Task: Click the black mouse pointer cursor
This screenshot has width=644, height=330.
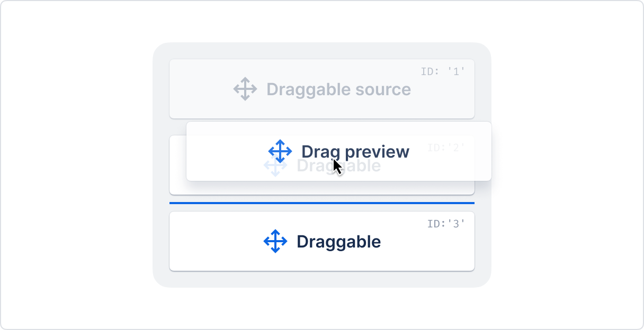Action: [x=337, y=167]
